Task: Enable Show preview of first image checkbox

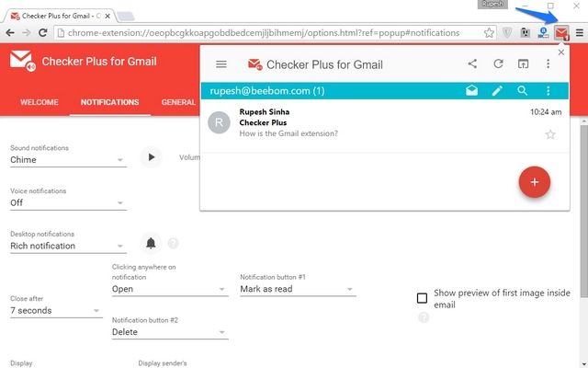Action: pos(422,298)
